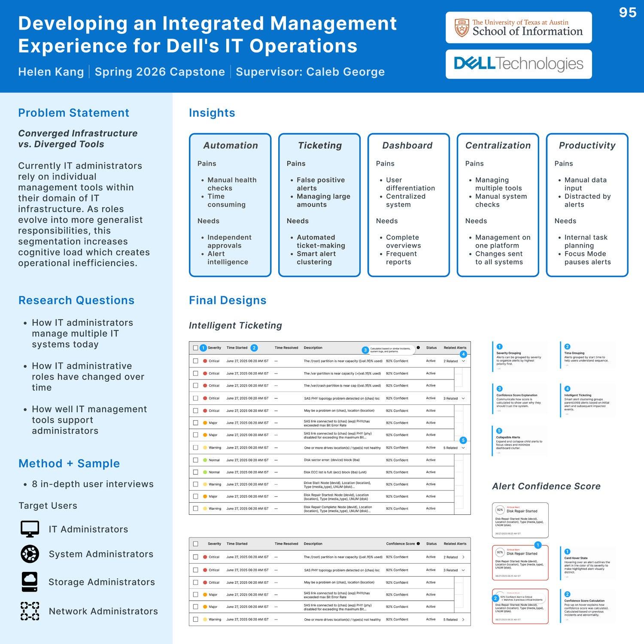Click Status header in the Confidence Score table
Image resolution: width=644 pixels, height=644 pixels.
pos(431,544)
